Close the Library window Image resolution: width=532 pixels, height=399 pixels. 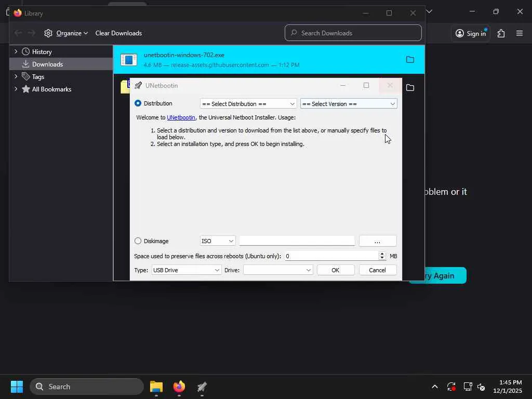pos(413,13)
